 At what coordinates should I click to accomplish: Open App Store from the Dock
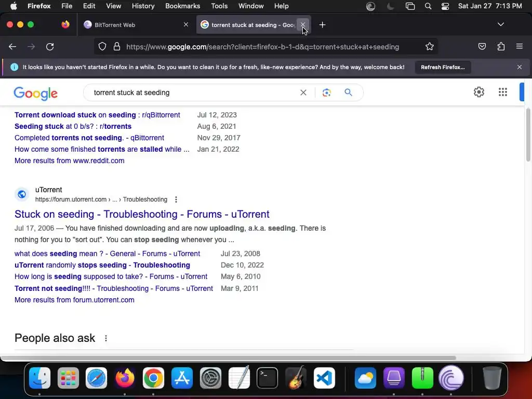(x=182, y=378)
